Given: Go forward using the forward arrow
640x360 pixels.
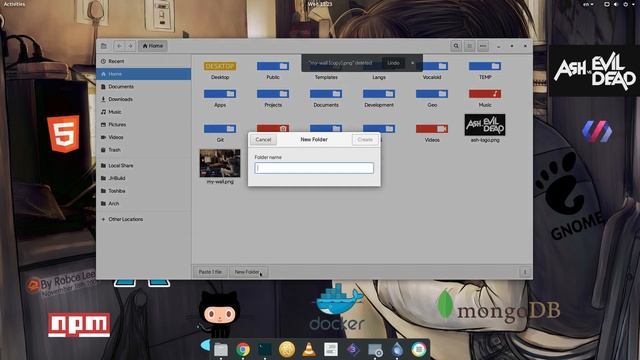Looking at the screenshot, I should pyautogui.click(x=130, y=46).
